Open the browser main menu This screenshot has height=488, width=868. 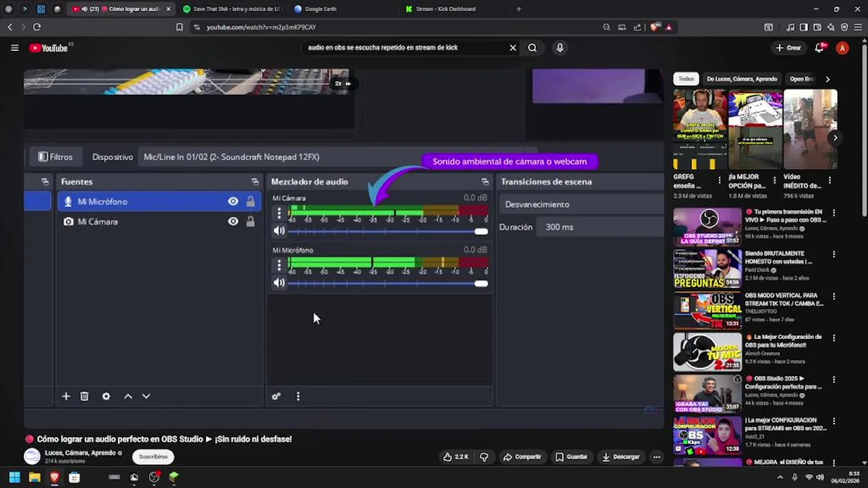tap(857, 27)
